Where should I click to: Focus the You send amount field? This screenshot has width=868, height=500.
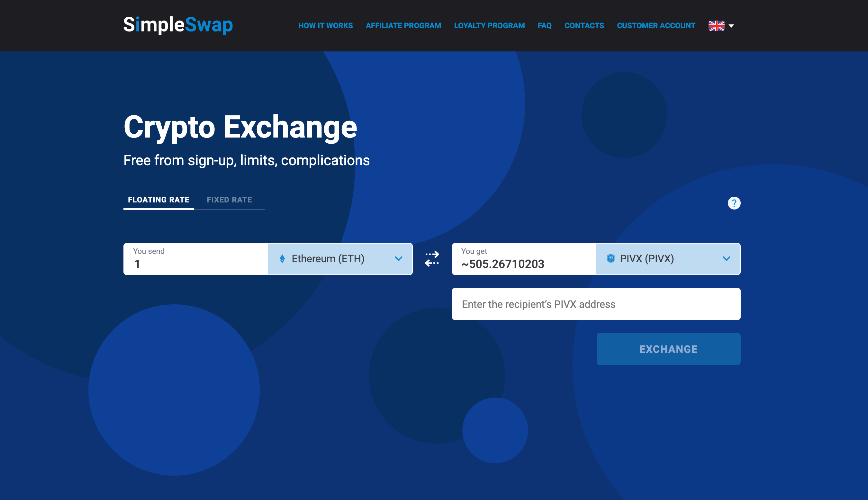195,259
